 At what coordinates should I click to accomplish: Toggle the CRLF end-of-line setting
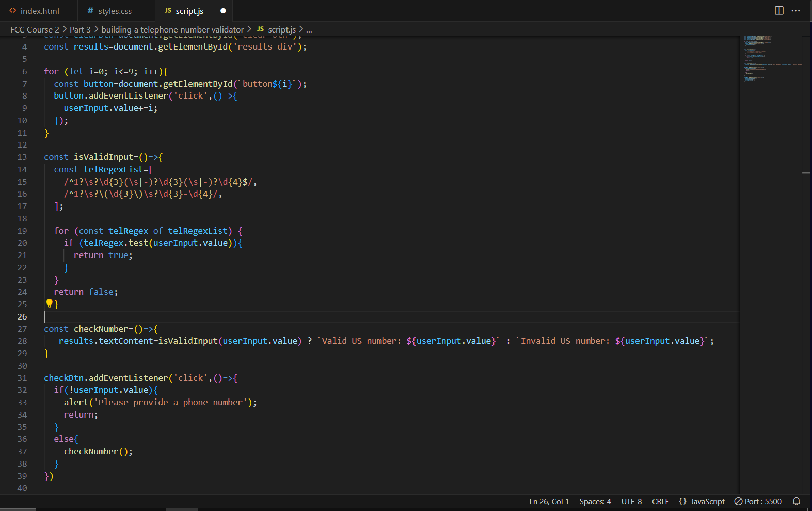(x=660, y=501)
